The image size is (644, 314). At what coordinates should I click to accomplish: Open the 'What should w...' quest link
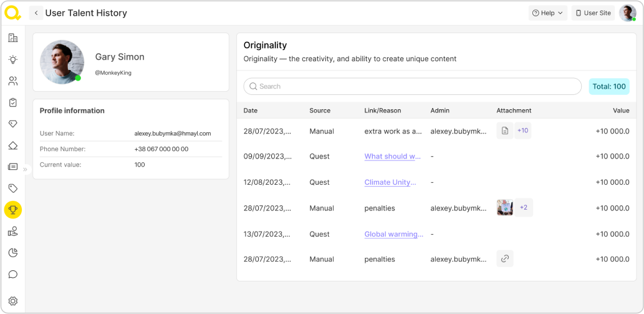pyautogui.click(x=393, y=157)
